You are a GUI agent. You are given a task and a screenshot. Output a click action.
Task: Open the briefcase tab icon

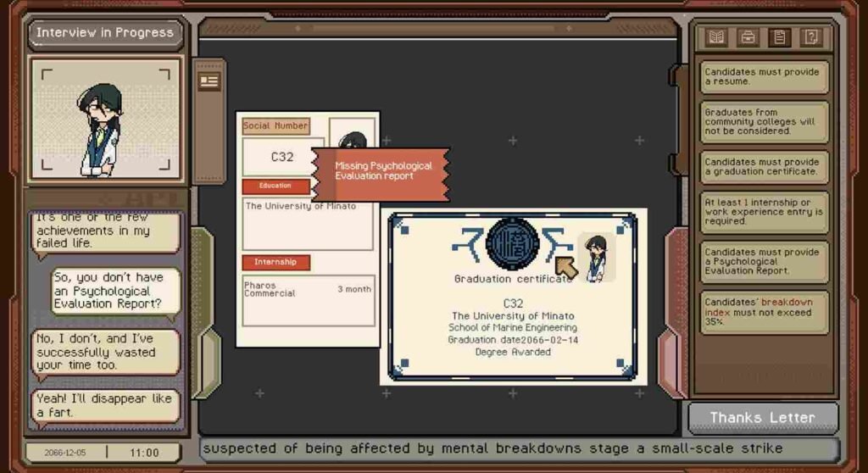(x=748, y=37)
